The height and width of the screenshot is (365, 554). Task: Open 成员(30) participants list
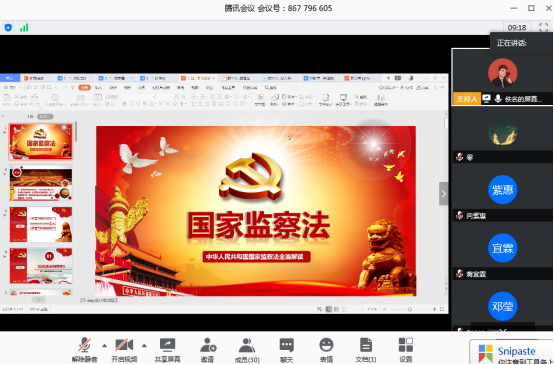click(x=247, y=349)
